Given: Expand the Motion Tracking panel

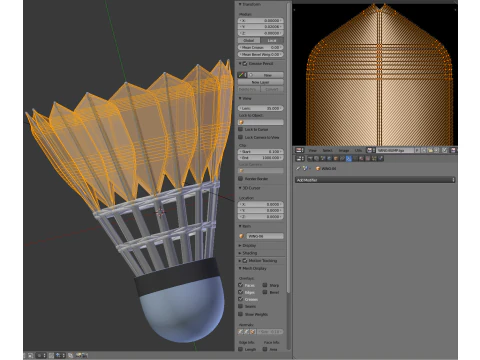Looking at the screenshot, I should coord(240,261).
